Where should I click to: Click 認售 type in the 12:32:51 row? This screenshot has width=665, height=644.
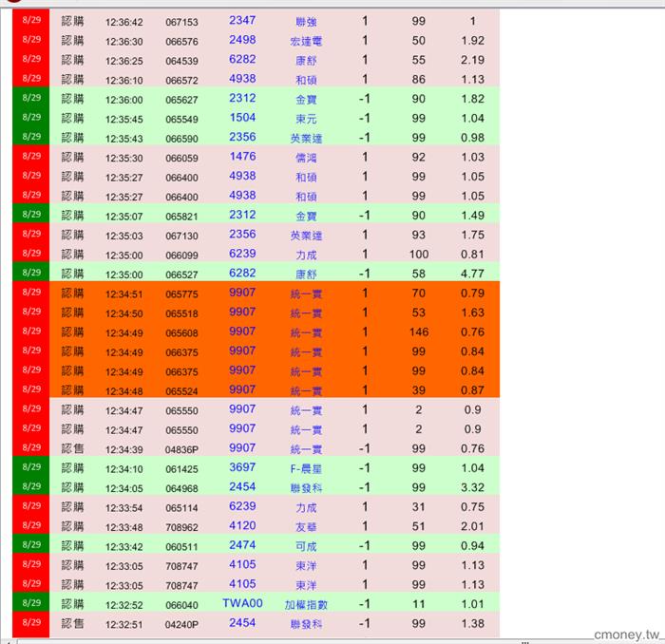pos(72,623)
